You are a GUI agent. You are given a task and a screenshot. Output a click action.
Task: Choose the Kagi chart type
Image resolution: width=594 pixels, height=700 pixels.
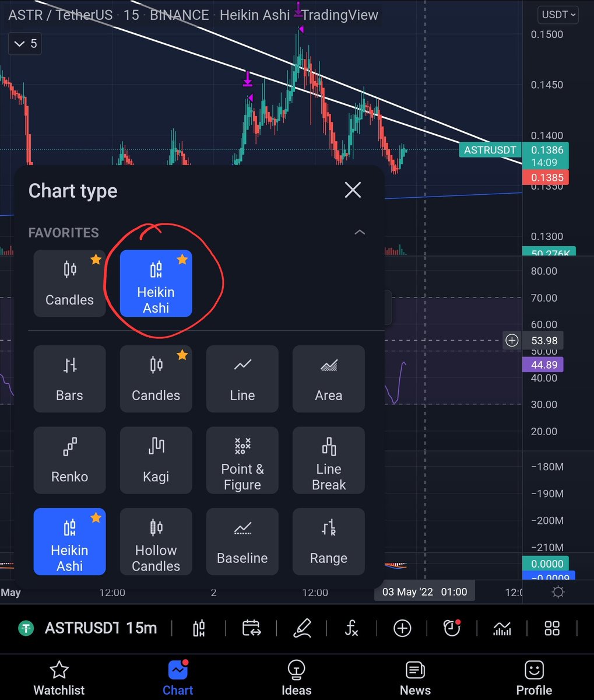click(x=156, y=460)
